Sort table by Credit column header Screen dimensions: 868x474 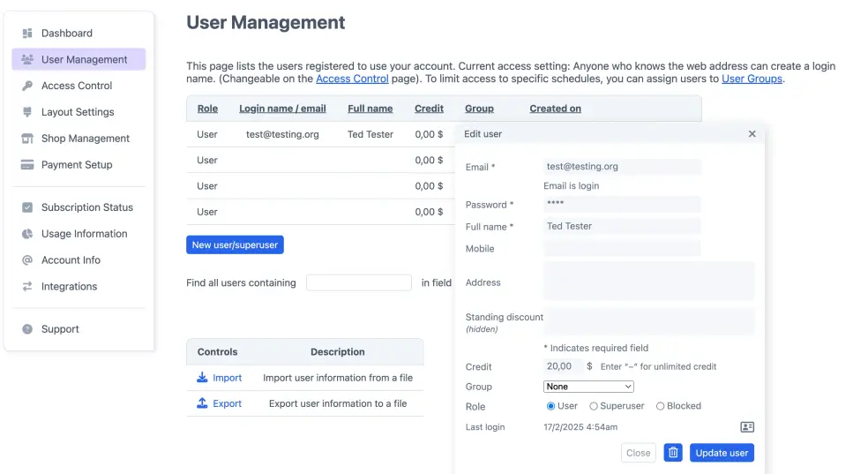[x=429, y=109]
